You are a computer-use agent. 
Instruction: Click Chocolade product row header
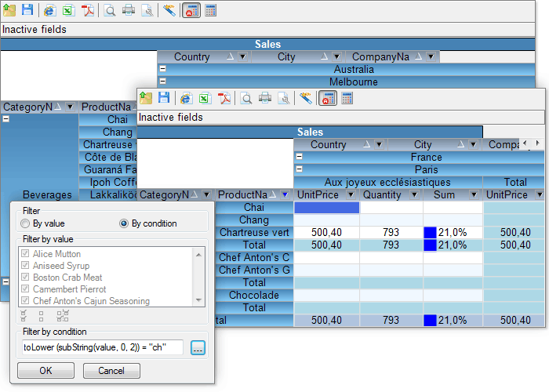[254, 295]
